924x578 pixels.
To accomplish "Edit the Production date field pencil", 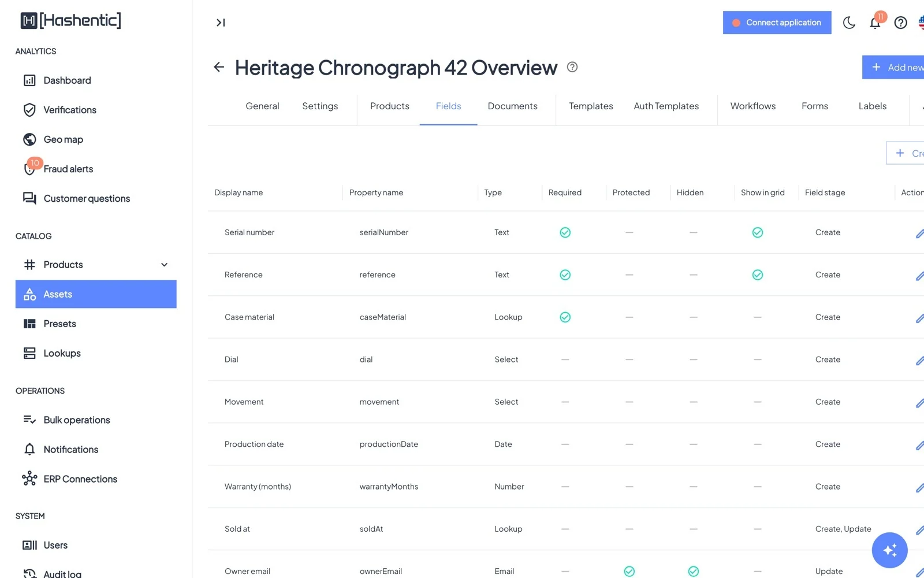I will tap(919, 445).
